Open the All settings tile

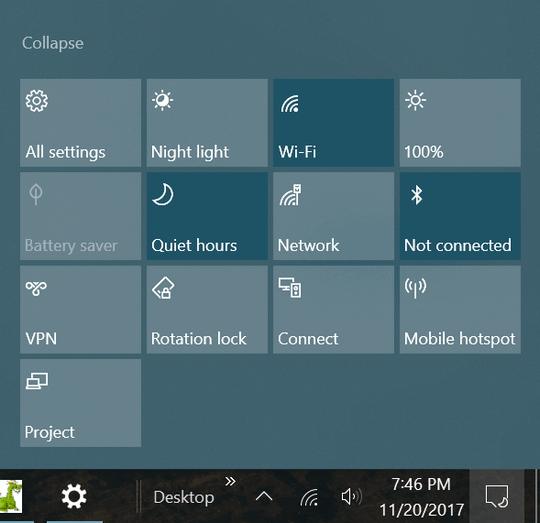pos(81,123)
